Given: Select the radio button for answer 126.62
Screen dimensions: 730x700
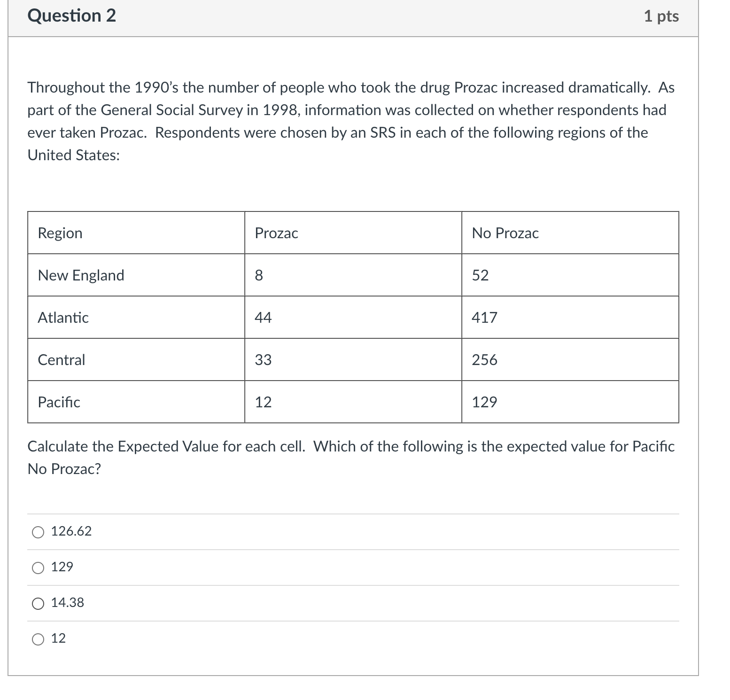Looking at the screenshot, I should tap(38, 532).
